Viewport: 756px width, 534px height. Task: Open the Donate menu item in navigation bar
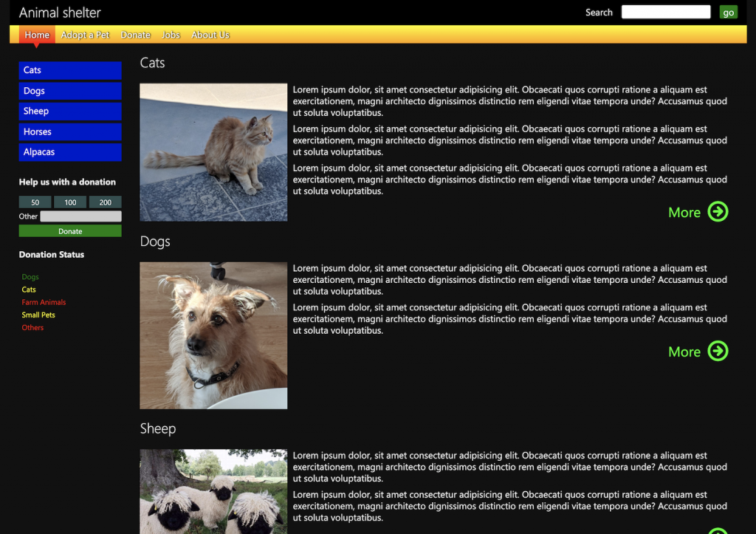tap(136, 35)
